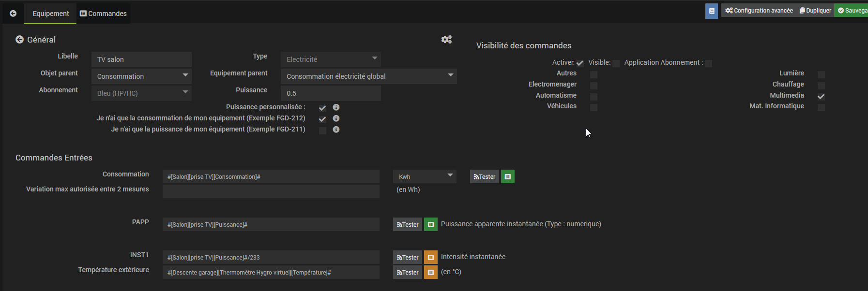The width and height of the screenshot is (868, 291).
Task: Collapse Général section with circled arrow icon
Action: (x=19, y=40)
